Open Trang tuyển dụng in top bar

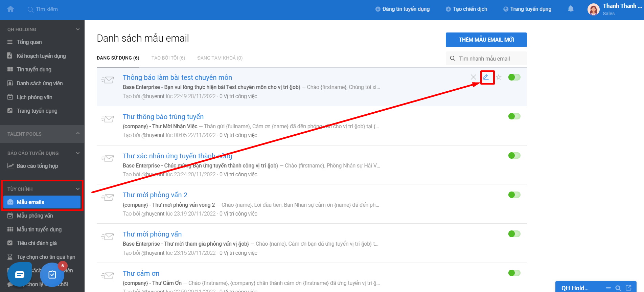click(x=527, y=9)
